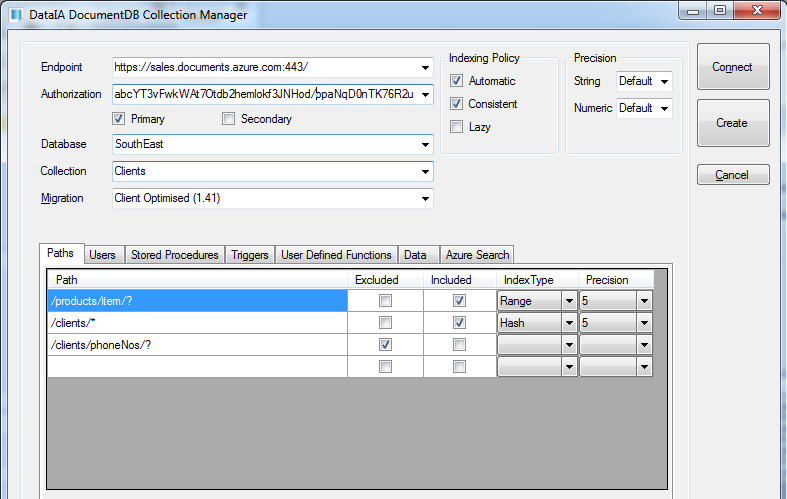Open IndexType dropdown showing Hash
This screenshot has height=499, width=787.
tap(569, 323)
